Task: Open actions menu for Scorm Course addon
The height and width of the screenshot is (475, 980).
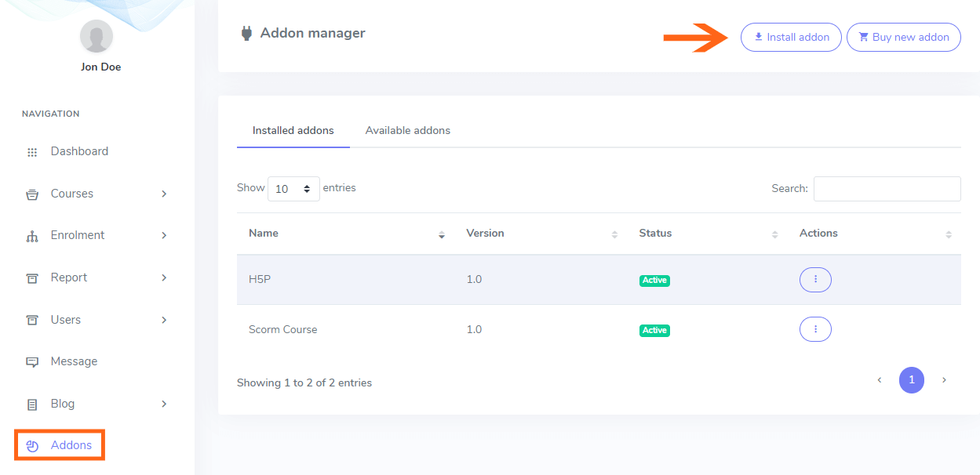Action: (815, 329)
